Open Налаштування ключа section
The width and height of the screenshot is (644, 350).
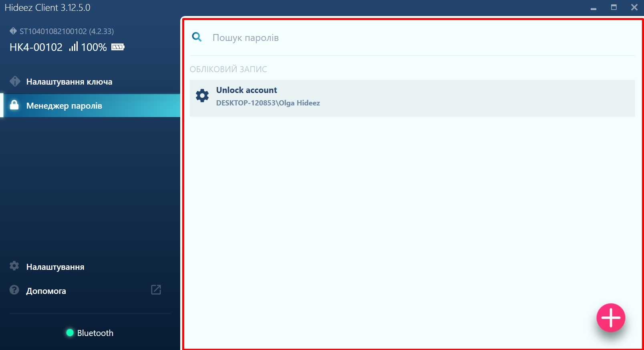pos(69,82)
